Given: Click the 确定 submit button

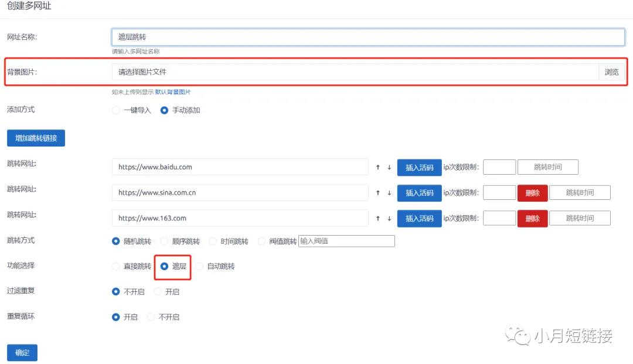Looking at the screenshot, I should coord(22,353).
